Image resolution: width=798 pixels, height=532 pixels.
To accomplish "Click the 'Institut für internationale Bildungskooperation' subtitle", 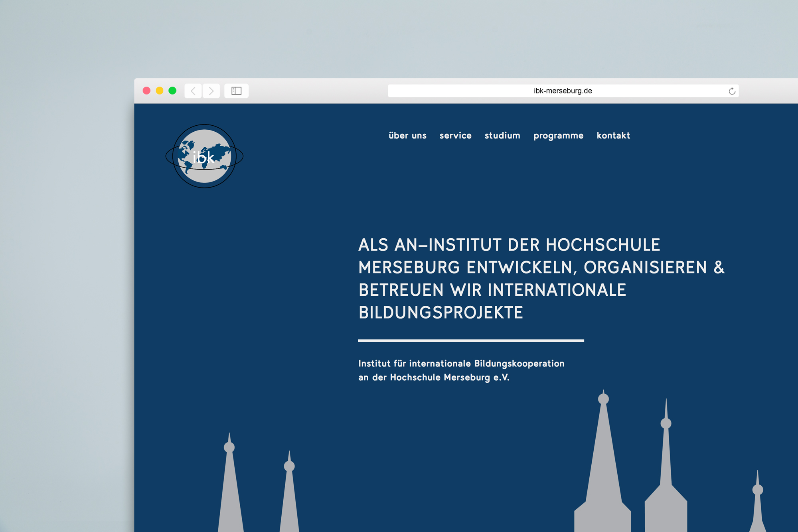I will coord(461,364).
